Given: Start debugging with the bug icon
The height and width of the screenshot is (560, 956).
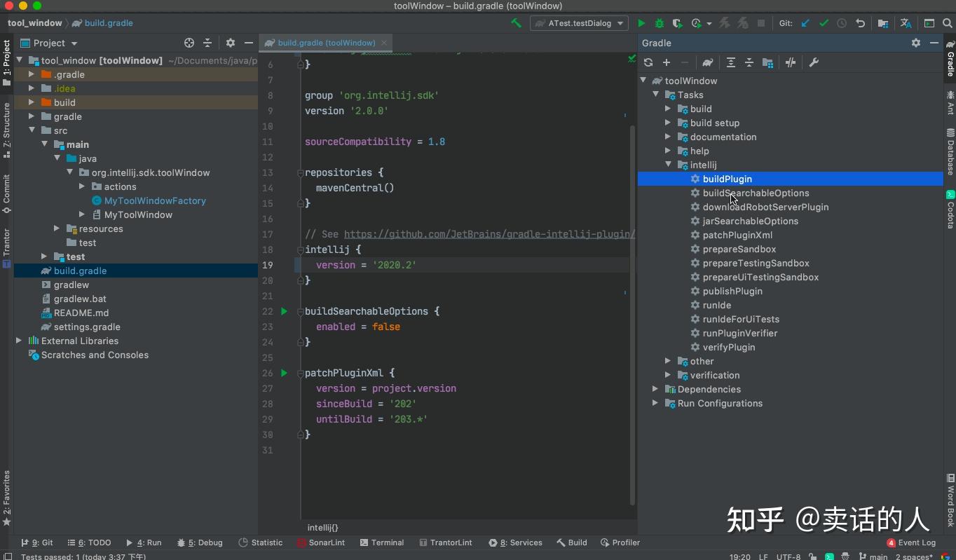Looking at the screenshot, I should pos(660,23).
